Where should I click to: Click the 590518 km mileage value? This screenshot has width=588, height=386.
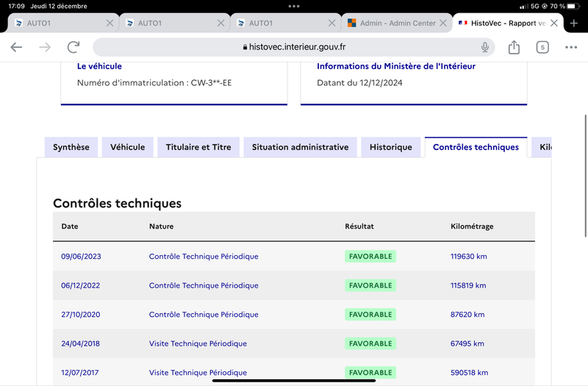click(x=470, y=373)
